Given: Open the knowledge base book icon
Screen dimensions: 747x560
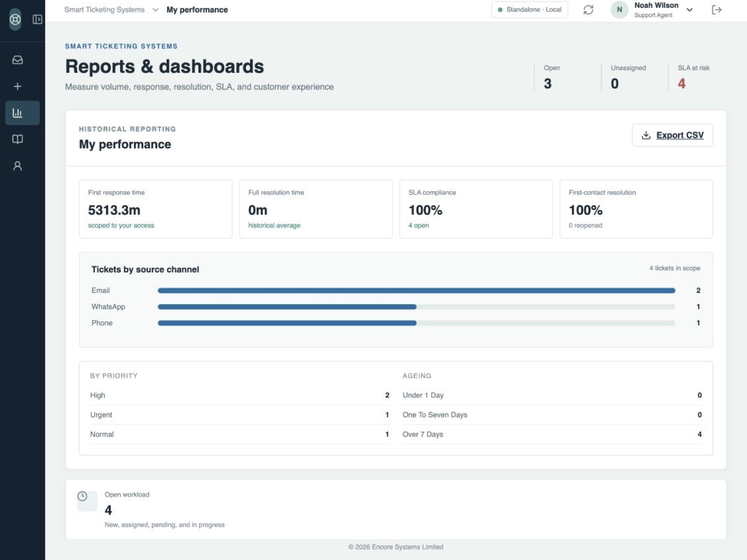Looking at the screenshot, I should pyautogui.click(x=18, y=139).
